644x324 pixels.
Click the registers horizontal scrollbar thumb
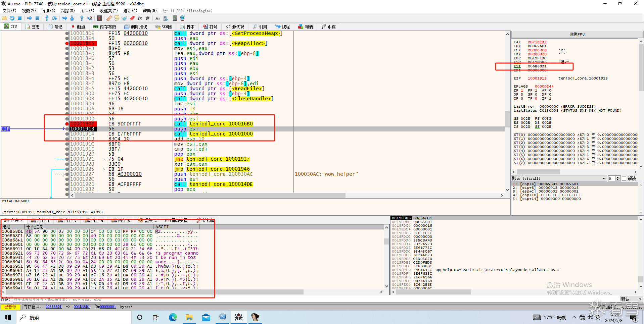pos(538,172)
